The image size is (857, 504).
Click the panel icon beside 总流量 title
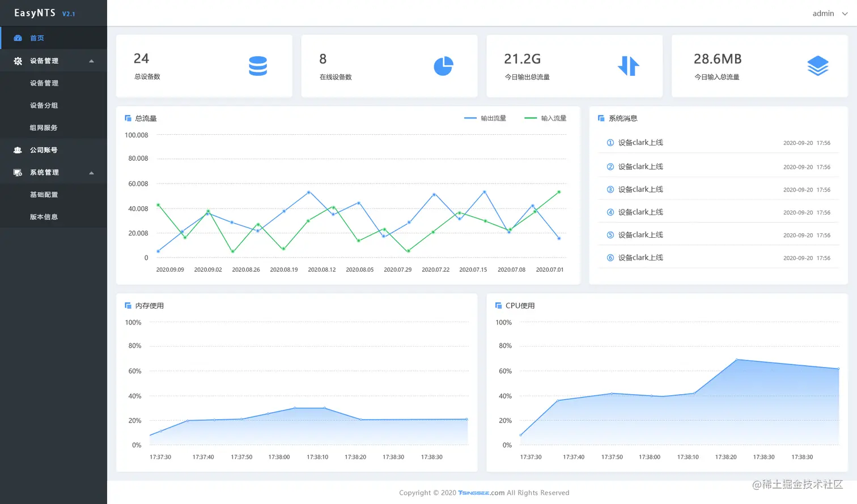click(x=128, y=118)
